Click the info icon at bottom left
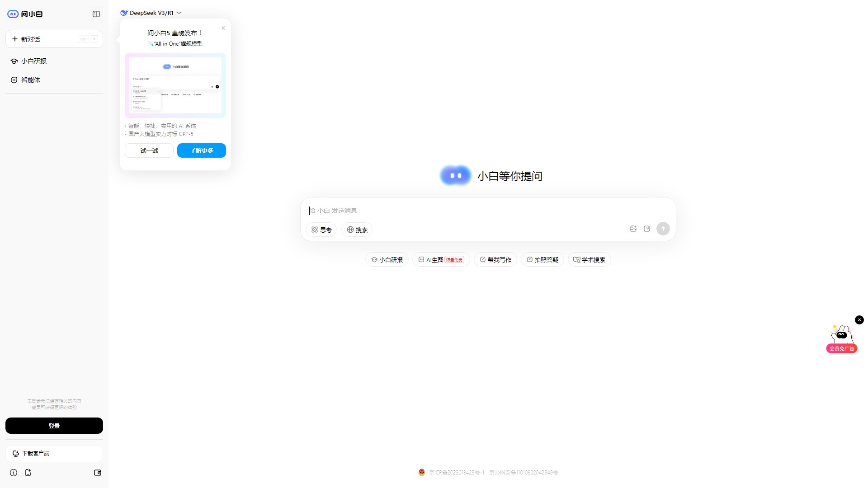868x488 pixels. tap(14, 473)
